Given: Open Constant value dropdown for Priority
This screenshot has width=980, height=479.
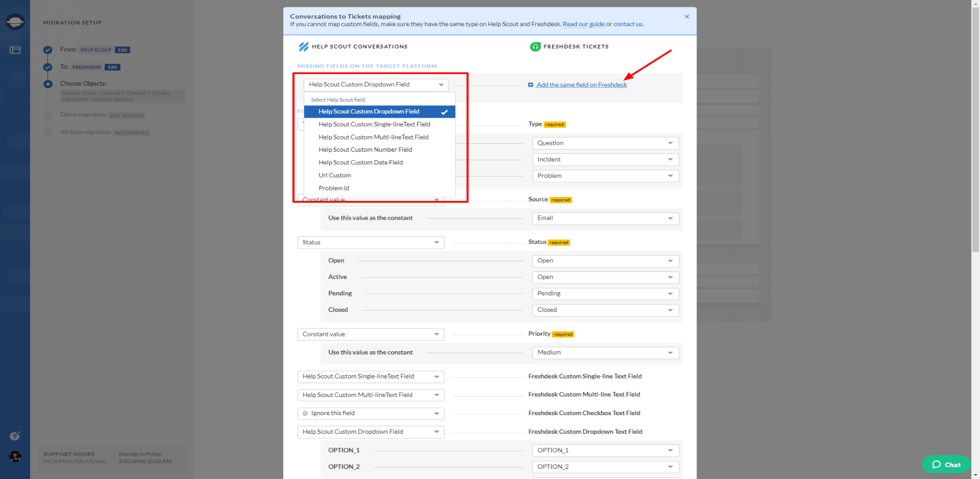Looking at the screenshot, I should point(371,334).
